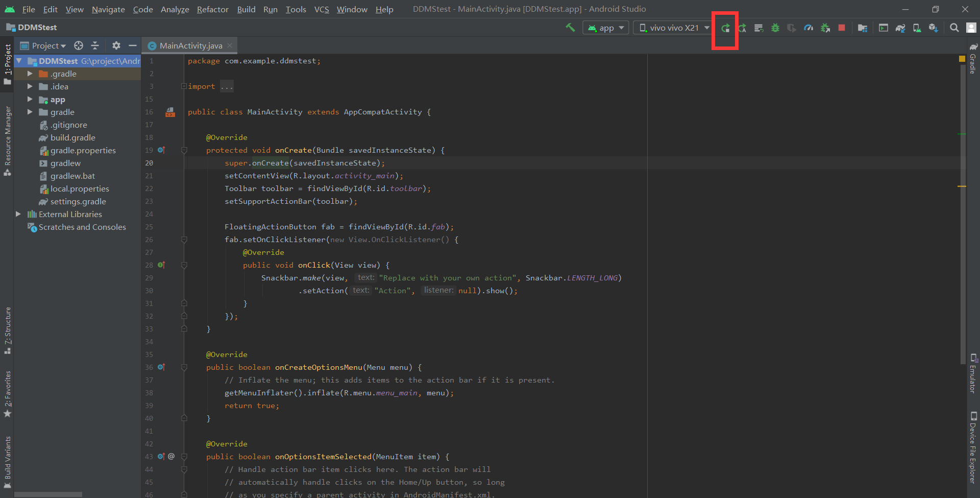Image resolution: width=980 pixels, height=498 pixels.
Task: Open AVD Manager icon
Action: coord(917,28)
